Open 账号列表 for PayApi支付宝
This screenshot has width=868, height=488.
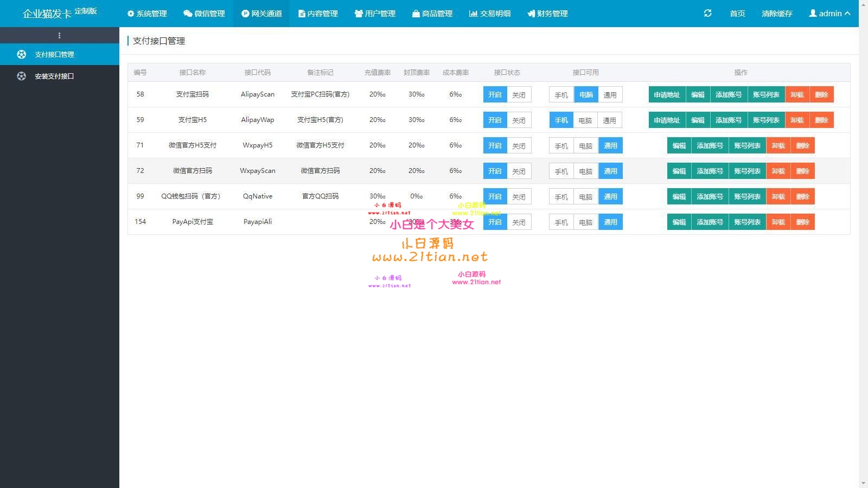click(x=747, y=222)
